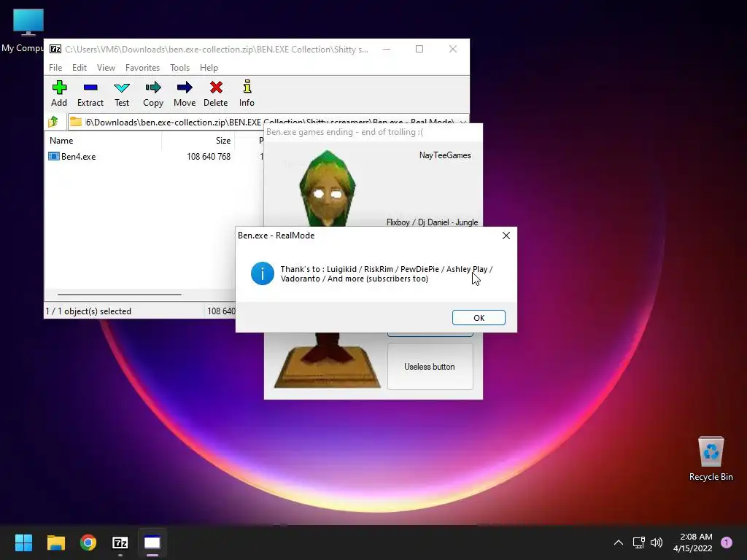Select the Ben4.exe file icon

point(54,156)
